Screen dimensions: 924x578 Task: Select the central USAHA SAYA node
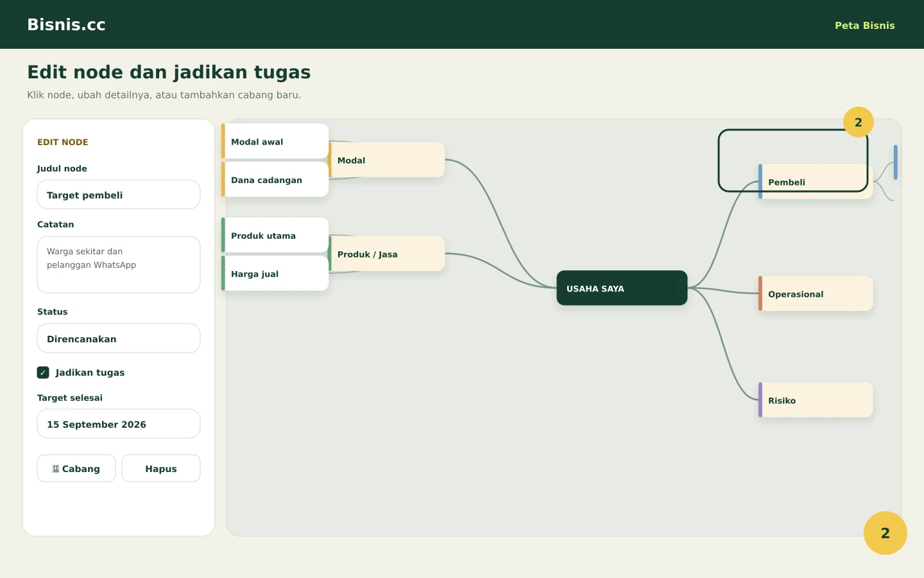(x=622, y=288)
